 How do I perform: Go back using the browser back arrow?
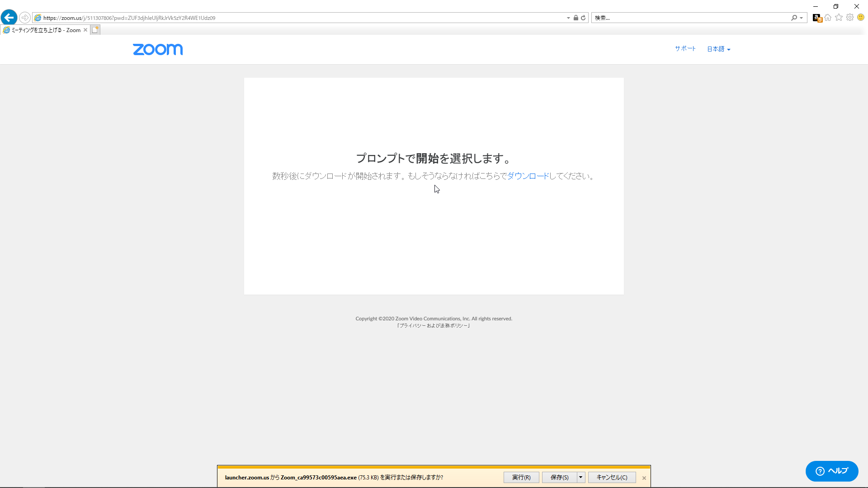[9, 18]
